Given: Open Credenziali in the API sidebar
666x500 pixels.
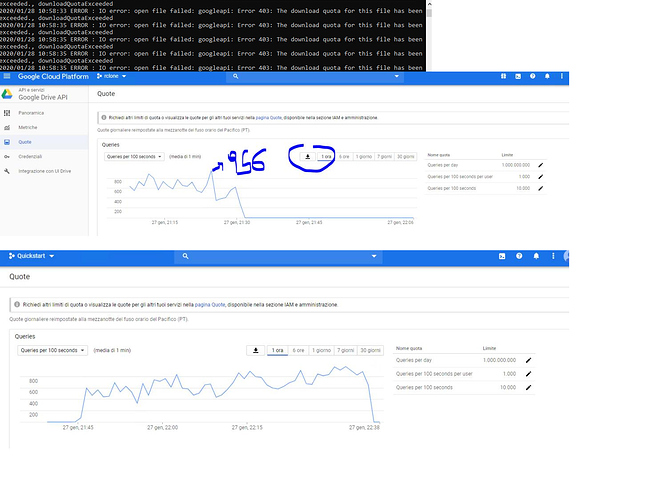Looking at the screenshot, I should pos(30,157).
